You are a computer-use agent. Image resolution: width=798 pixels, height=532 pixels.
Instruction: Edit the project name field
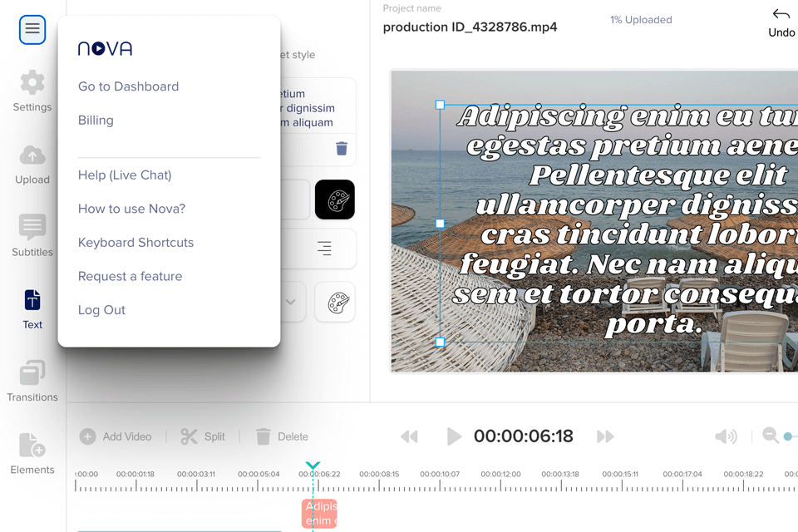(x=470, y=27)
